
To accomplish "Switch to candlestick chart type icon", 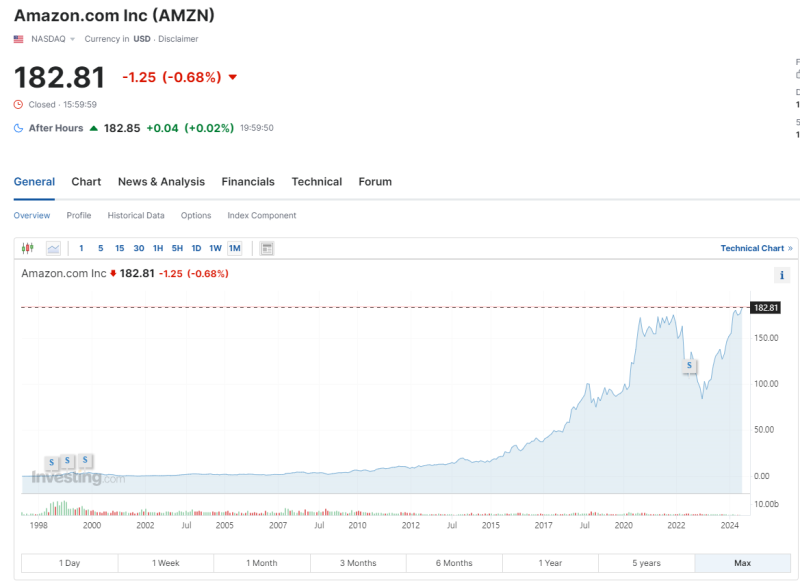I will point(28,248).
